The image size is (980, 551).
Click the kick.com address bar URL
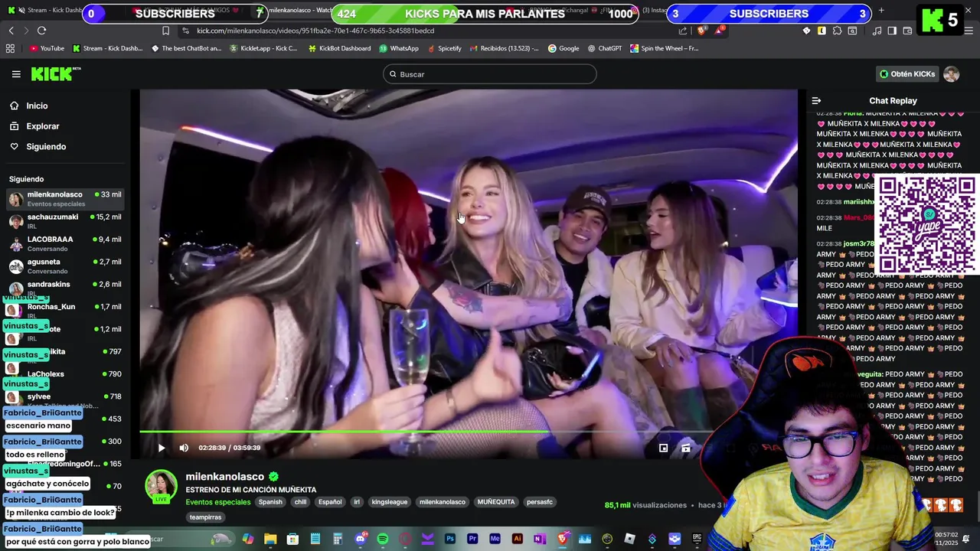(x=315, y=31)
